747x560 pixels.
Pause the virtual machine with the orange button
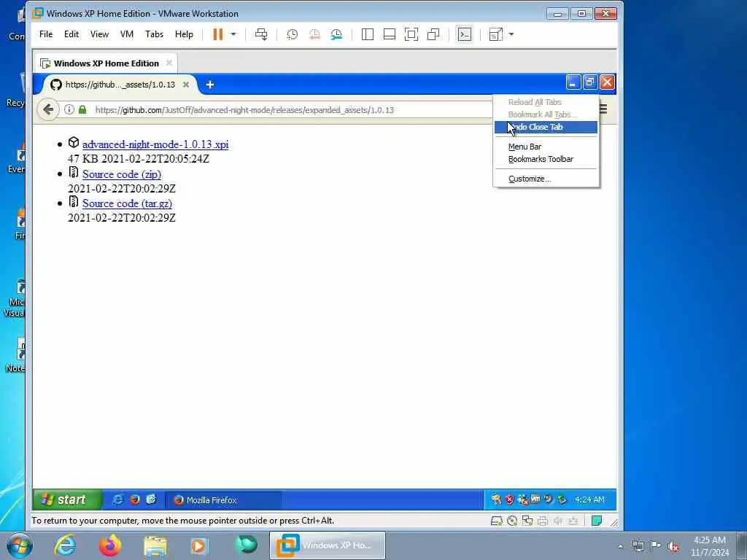(217, 34)
